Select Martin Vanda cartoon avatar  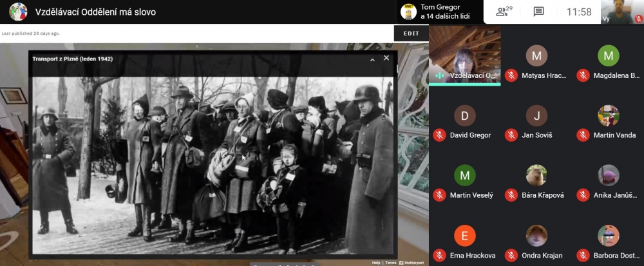point(609,116)
